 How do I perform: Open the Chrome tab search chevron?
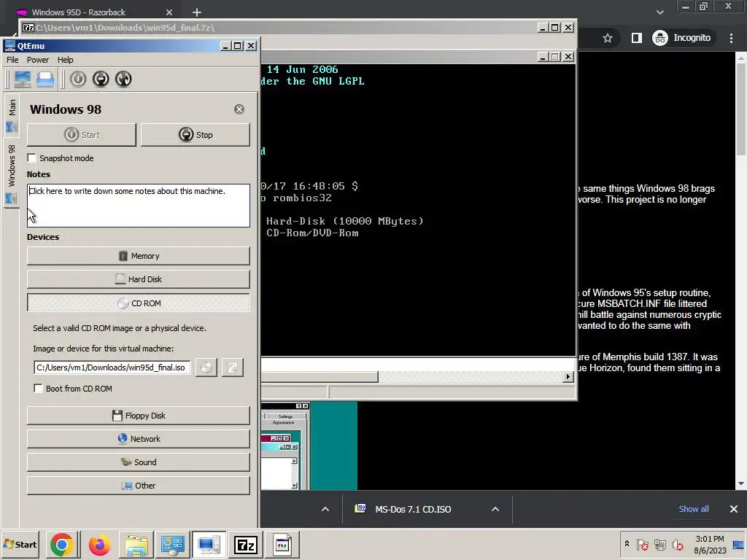[659, 12]
